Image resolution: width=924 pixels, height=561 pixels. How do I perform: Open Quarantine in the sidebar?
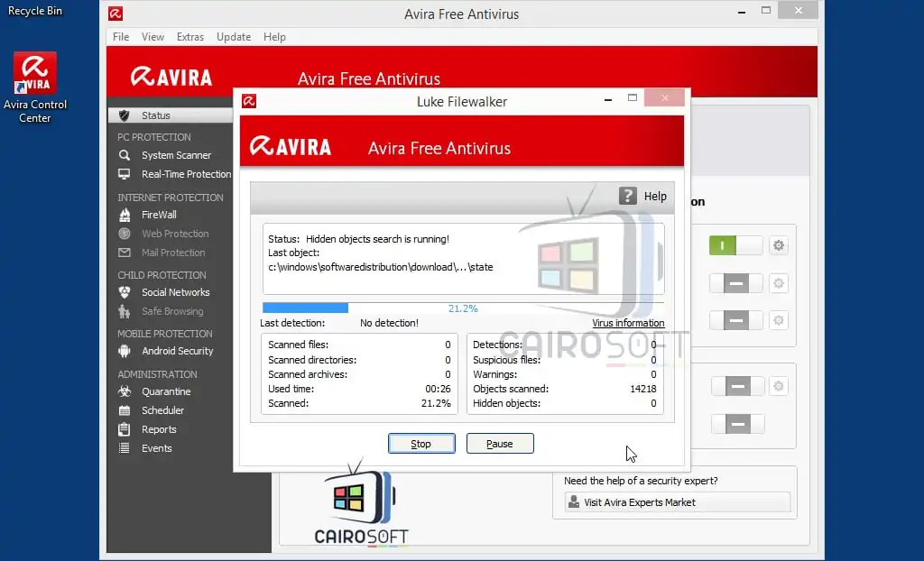coord(166,391)
